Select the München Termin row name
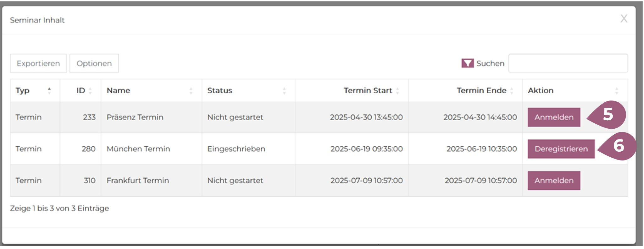The height and width of the screenshot is (249, 644). click(x=138, y=149)
